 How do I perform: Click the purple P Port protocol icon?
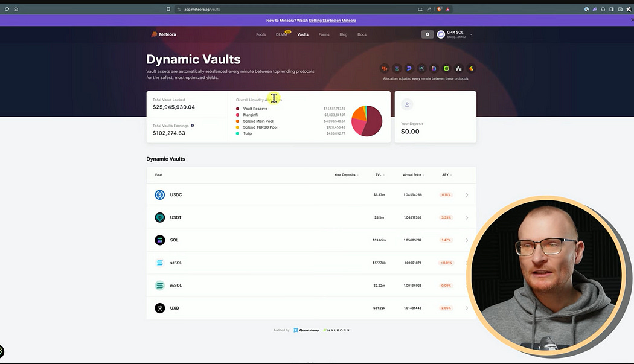coord(409,68)
